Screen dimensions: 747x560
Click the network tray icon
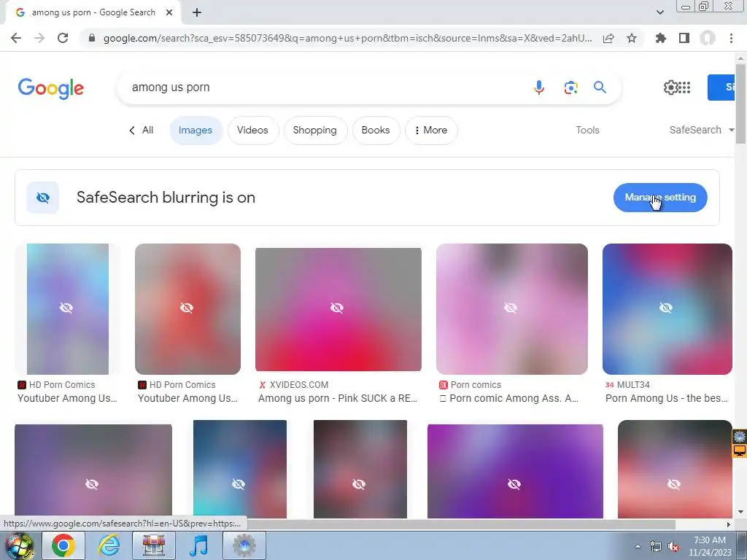(x=656, y=547)
